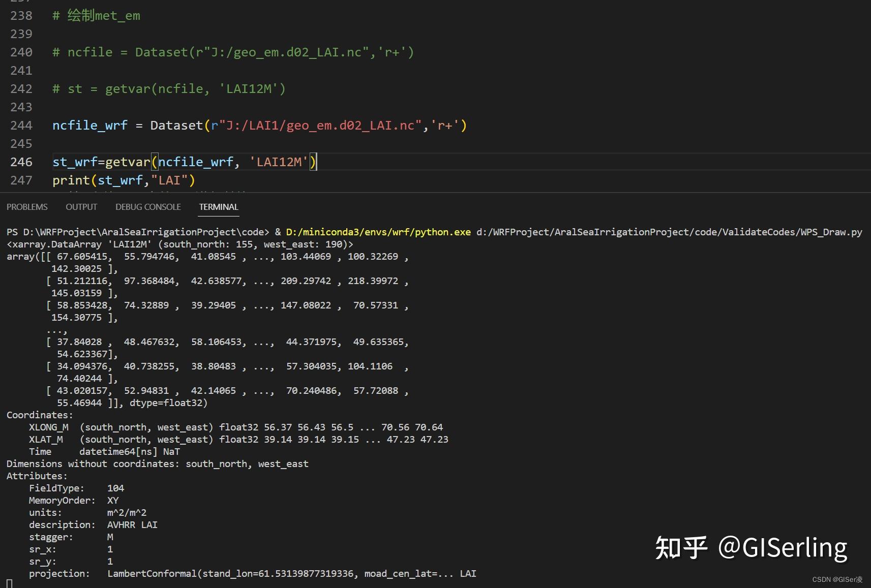Click line number 247 in the gutter

pos(21,180)
